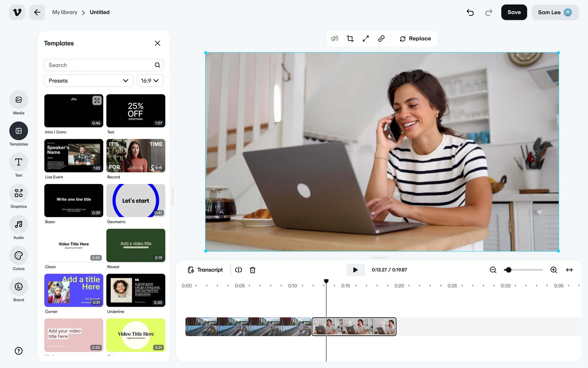Open the help question mark icon

click(x=19, y=351)
